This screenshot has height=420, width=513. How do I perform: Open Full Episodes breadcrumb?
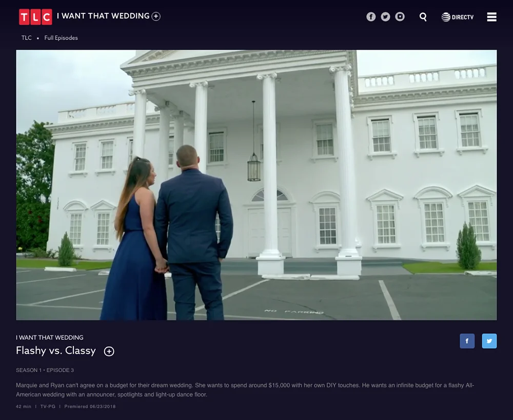(61, 37)
